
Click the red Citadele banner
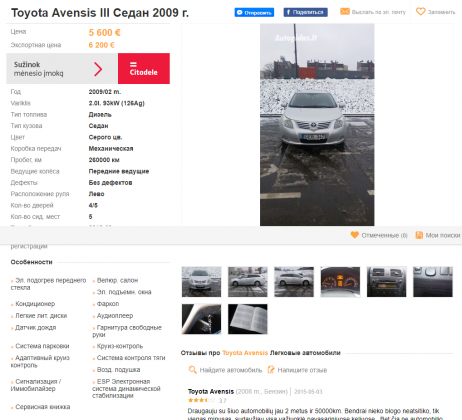click(144, 68)
